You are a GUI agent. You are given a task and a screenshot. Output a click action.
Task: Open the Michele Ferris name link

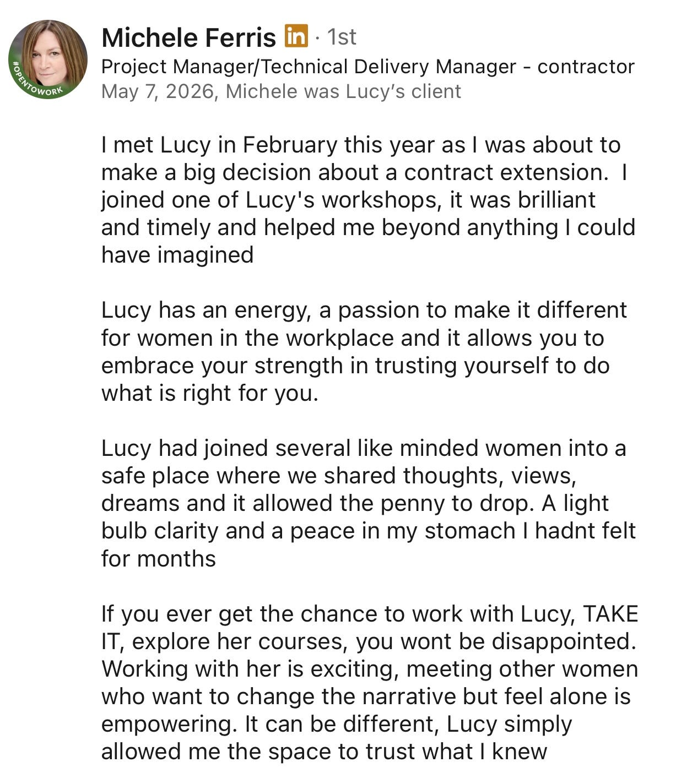pos(188,37)
